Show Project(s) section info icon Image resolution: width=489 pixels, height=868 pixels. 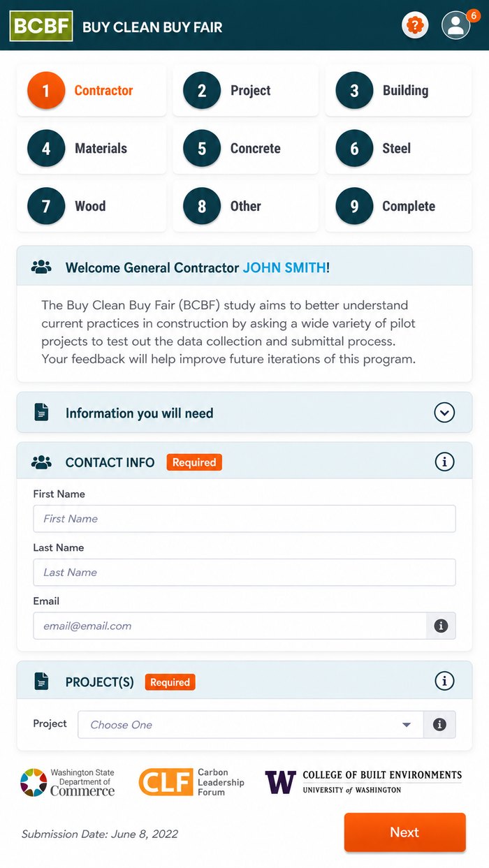444,681
